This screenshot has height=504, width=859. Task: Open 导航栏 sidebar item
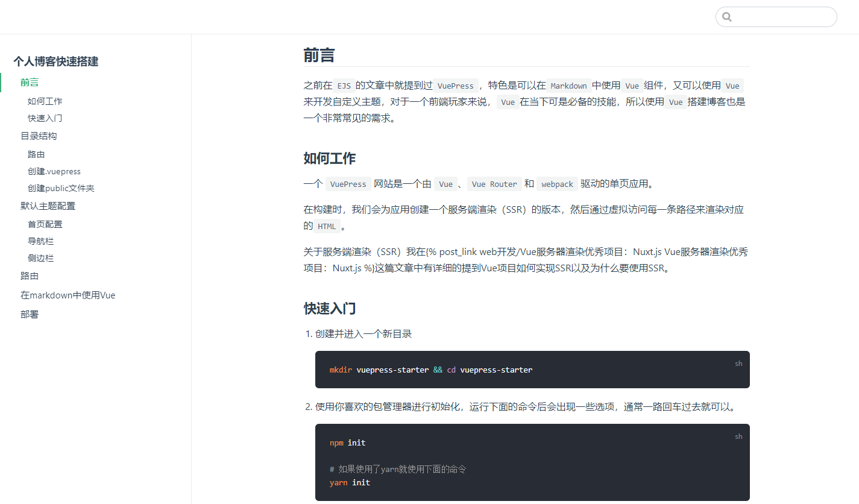[41, 241]
